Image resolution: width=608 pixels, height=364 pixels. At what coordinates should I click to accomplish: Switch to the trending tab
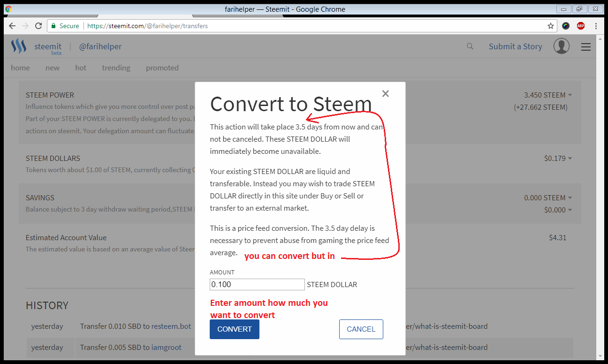click(x=116, y=68)
